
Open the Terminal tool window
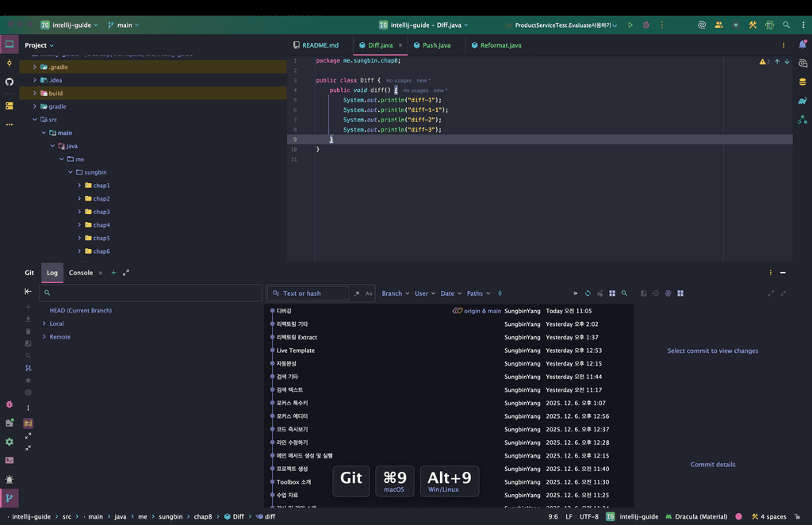10,460
